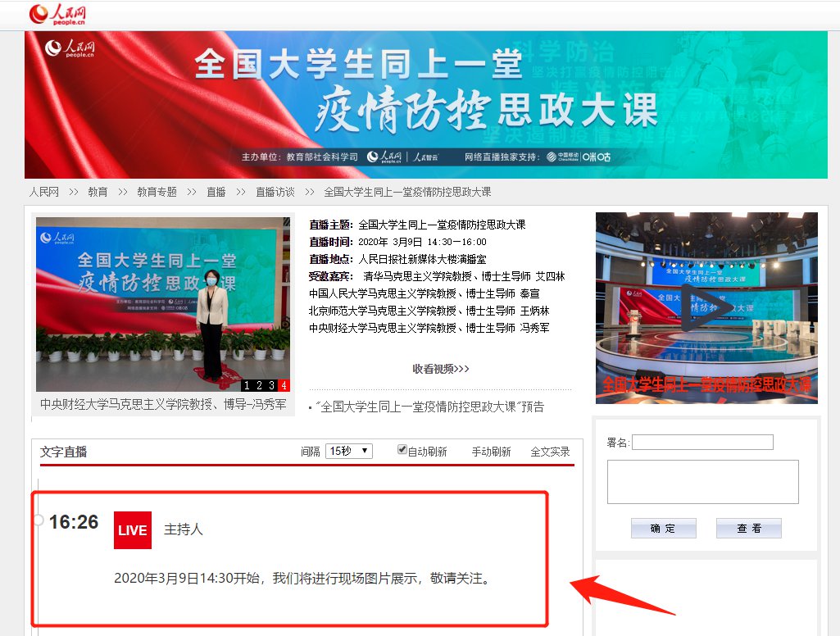
Task: Toggle the 自动刷新 checkbox
Action: [402, 449]
